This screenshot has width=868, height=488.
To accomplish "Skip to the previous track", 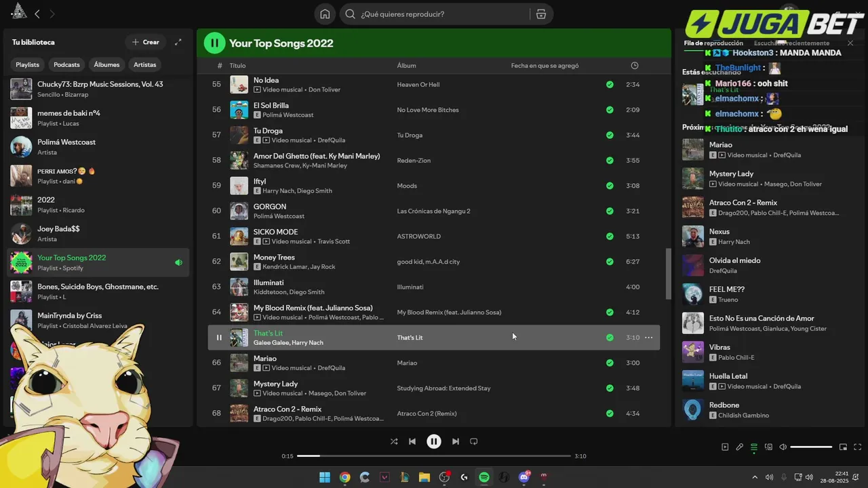I will pyautogui.click(x=412, y=441).
